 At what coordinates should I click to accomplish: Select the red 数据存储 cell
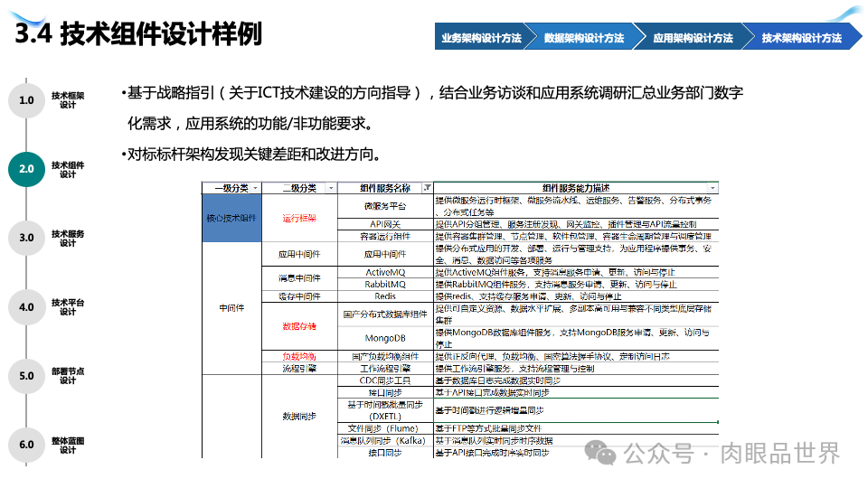coord(299,326)
